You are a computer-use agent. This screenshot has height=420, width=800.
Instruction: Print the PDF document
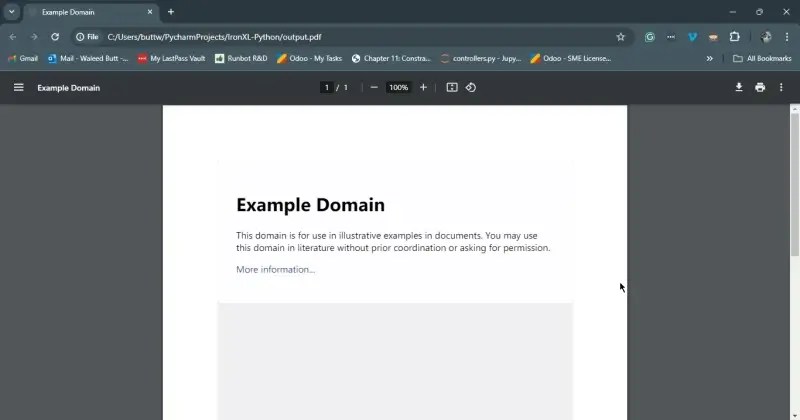click(x=760, y=87)
